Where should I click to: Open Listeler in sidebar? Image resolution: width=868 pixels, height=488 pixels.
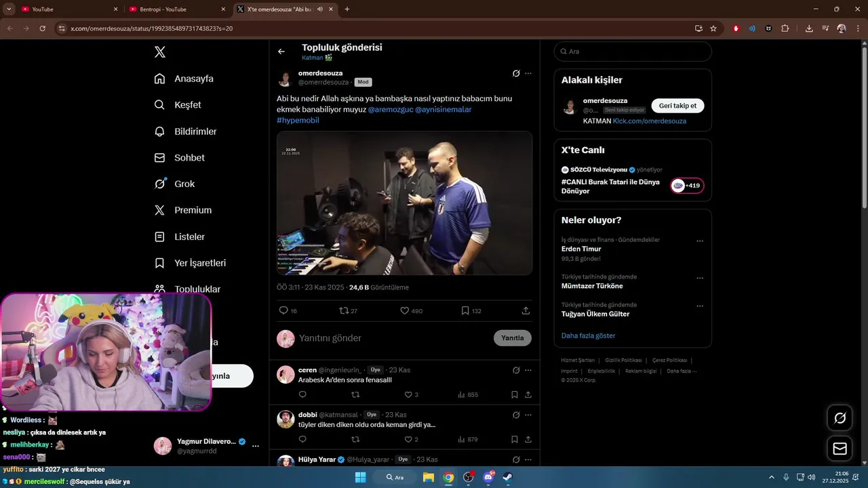(x=179, y=237)
